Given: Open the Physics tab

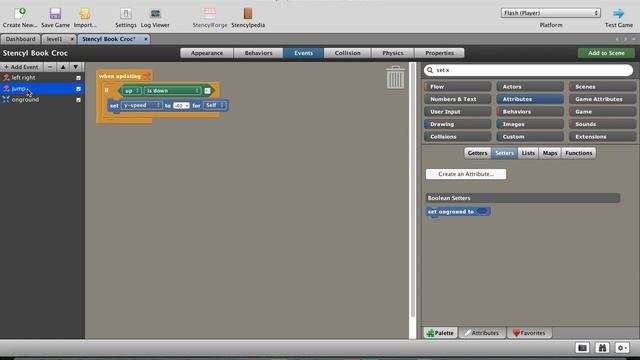Looking at the screenshot, I should click(x=393, y=53).
